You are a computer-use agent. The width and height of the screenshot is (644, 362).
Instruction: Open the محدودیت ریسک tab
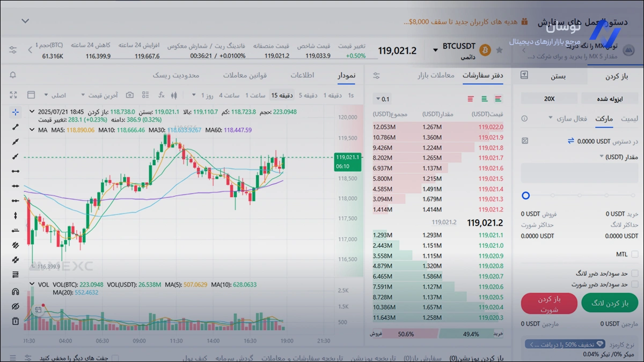(175, 75)
